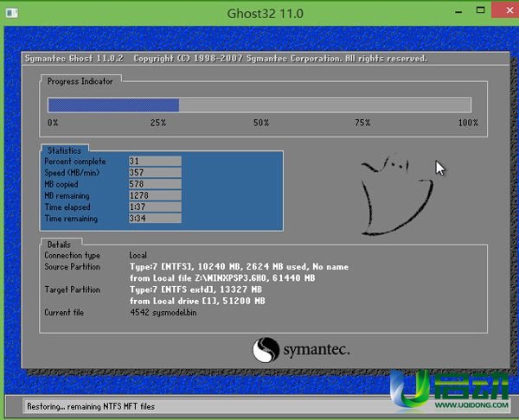Click the Target Partition 13327 MB line
Viewport: 519px width, 420px height.
click(x=195, y=290)
